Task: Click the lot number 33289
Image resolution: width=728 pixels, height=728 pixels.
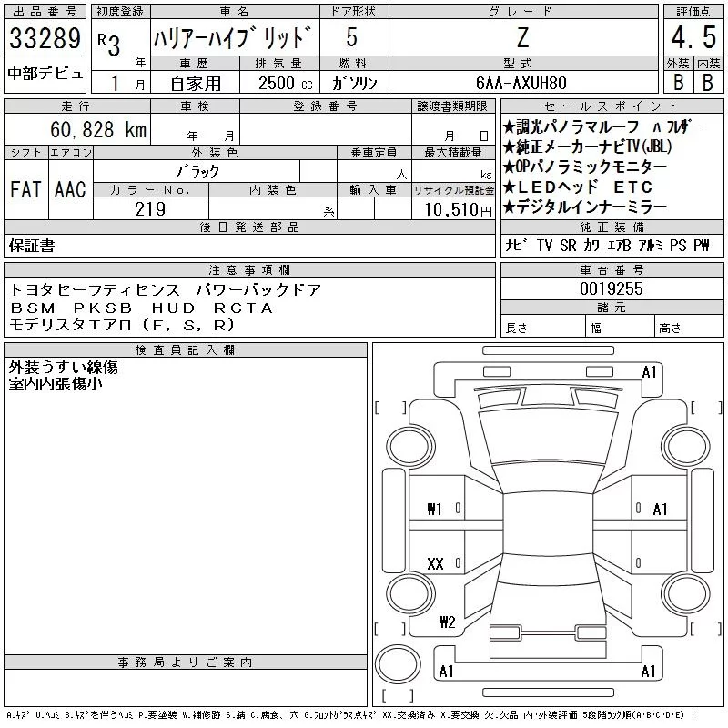Action: 45,37
